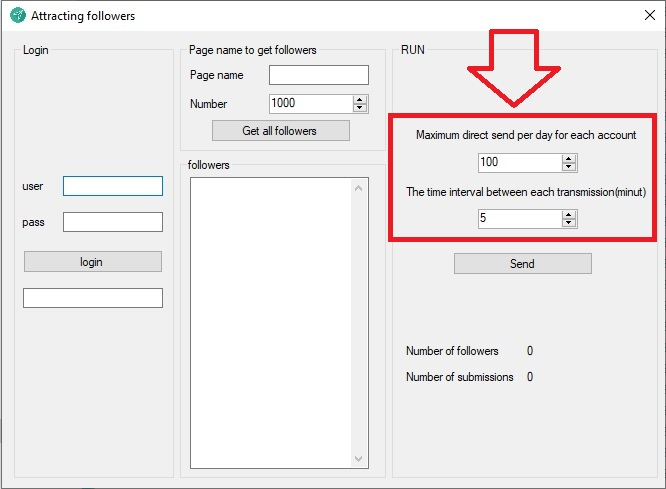Click the Attracting followers app icon
The width and height of the screenshot is (666, 489).
pyautogui.click(x=17, y=16)
